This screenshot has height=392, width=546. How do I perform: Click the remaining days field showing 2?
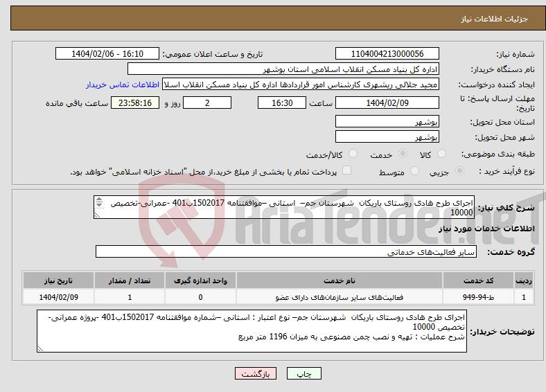(207, 103)
